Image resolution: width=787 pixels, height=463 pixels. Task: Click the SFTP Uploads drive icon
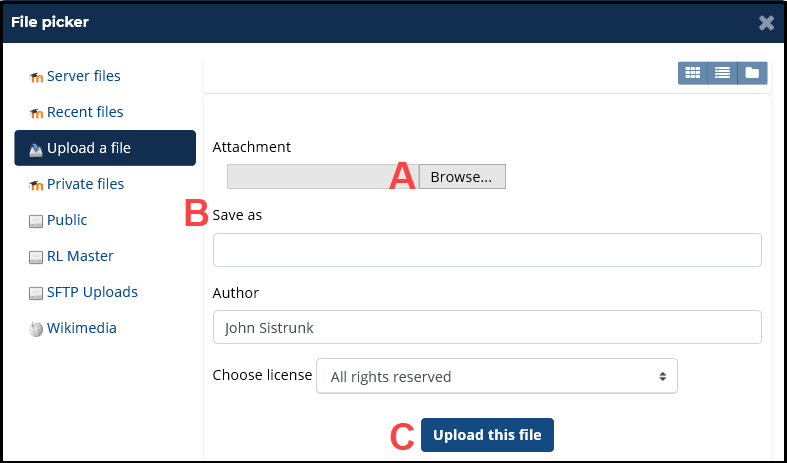(36, 293)
